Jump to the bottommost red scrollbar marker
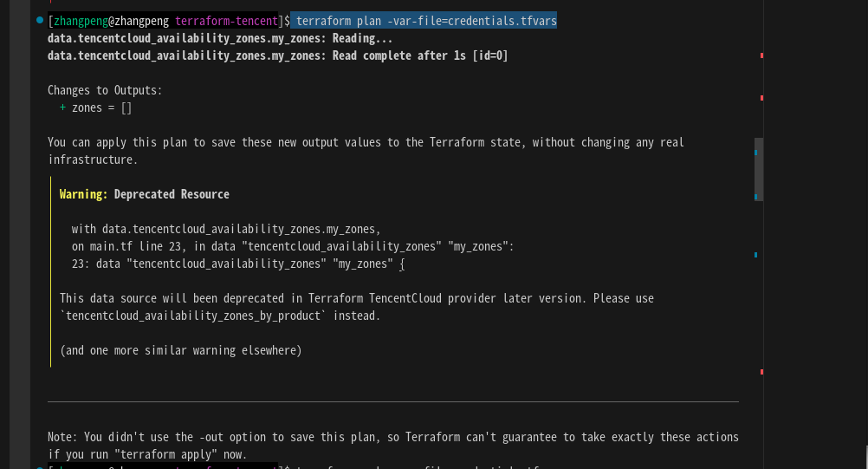 click(x=761, y=372)
